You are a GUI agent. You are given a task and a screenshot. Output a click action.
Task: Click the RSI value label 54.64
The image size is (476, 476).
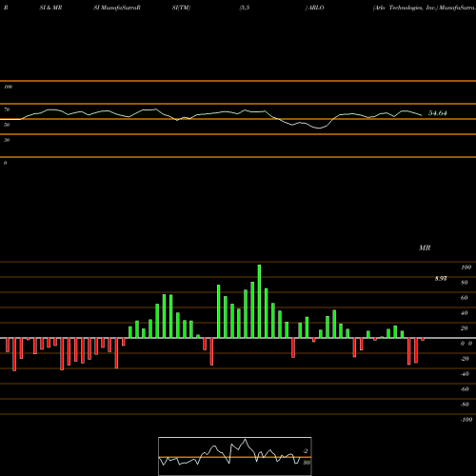point(438,113)
